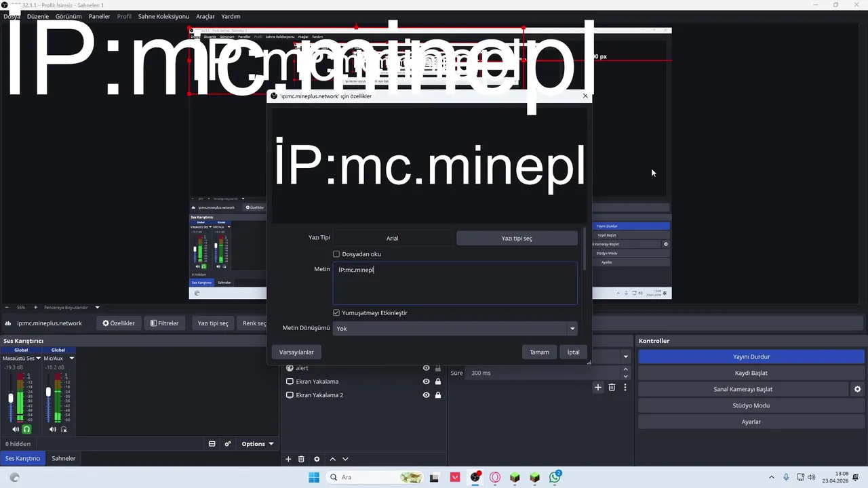Zoom out the preview with minus
The image size is (868, 488).
pos(7,307)
